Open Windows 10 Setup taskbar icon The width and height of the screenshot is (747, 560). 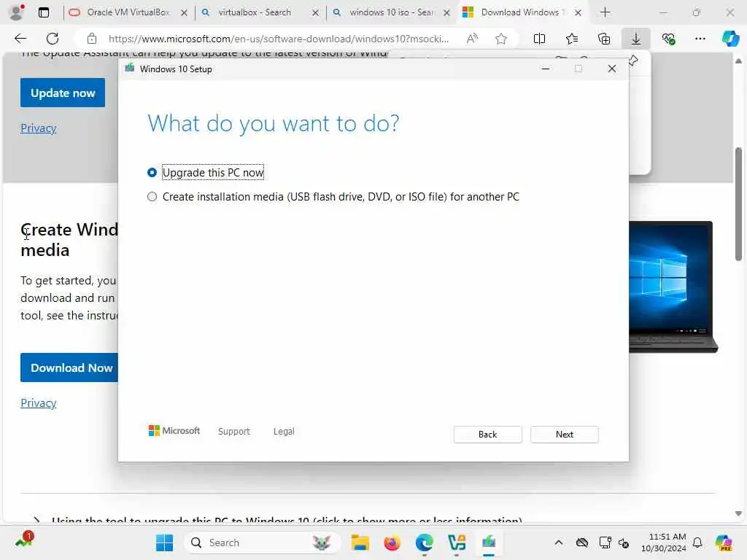tap(489, 542)
